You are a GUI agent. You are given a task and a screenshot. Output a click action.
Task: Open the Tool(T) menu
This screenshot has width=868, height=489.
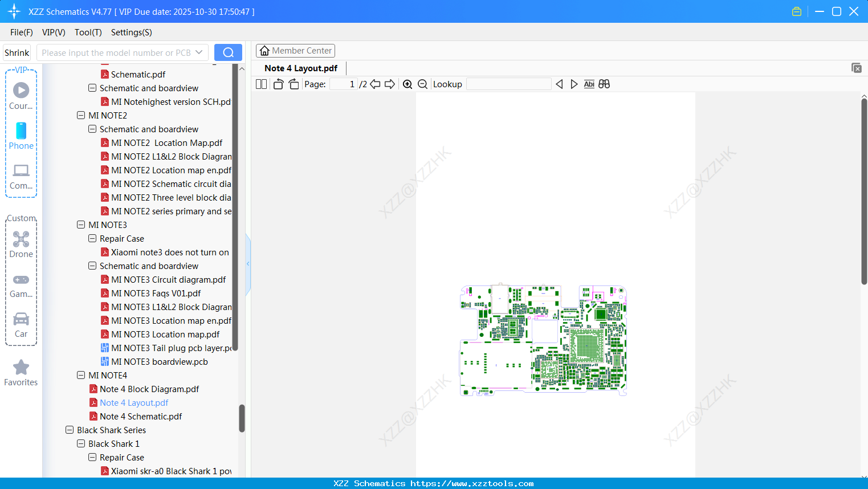point(88,32)
